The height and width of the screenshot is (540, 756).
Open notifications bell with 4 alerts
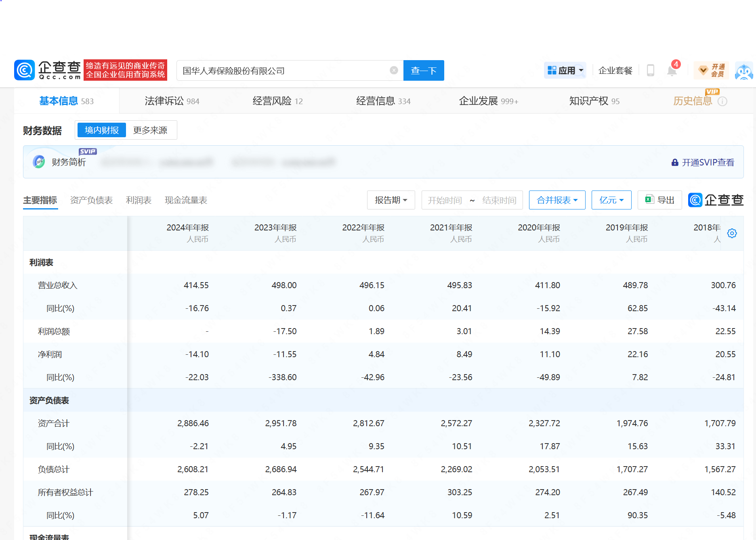point(672,70)
